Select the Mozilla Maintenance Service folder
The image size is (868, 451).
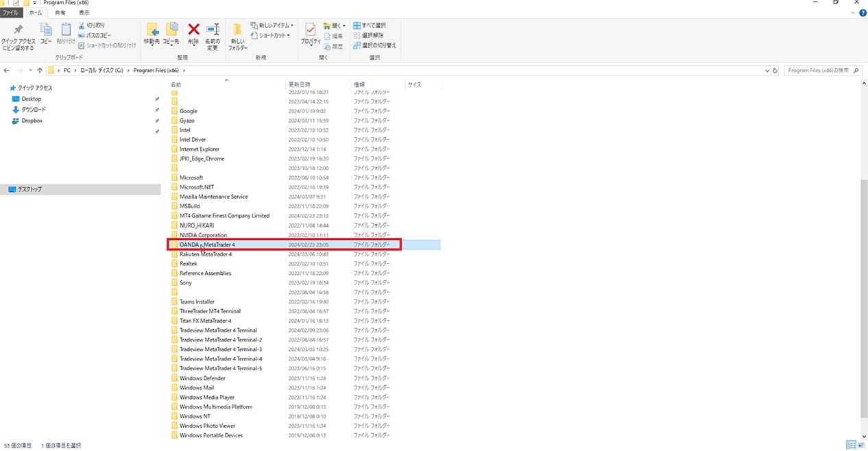214,197
